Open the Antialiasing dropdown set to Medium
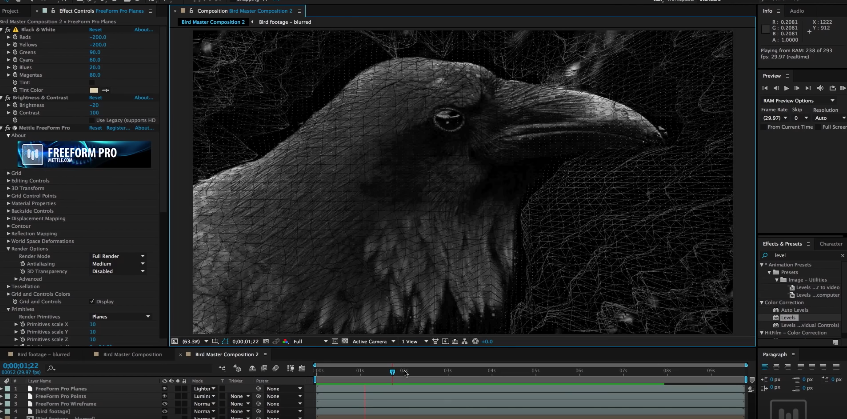Viewport: 847px width, 419px height. click(x=119, y=264)
